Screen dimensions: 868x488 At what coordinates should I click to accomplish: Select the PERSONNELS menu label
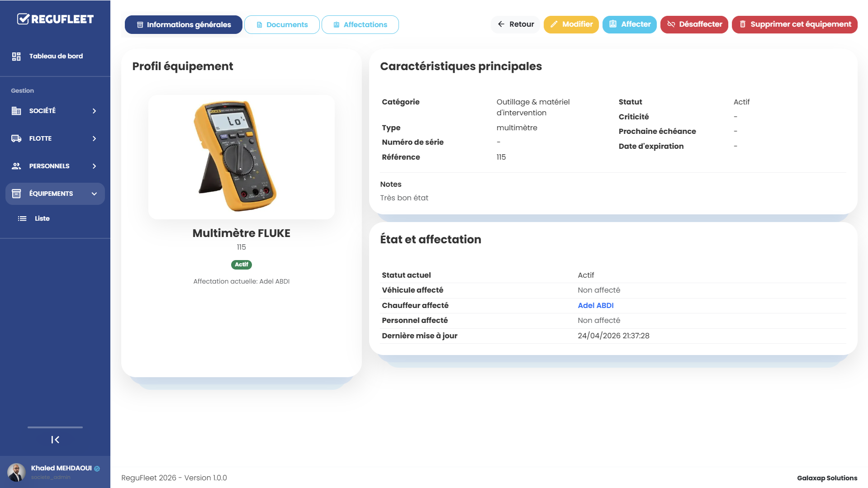[x=49, y=166]
